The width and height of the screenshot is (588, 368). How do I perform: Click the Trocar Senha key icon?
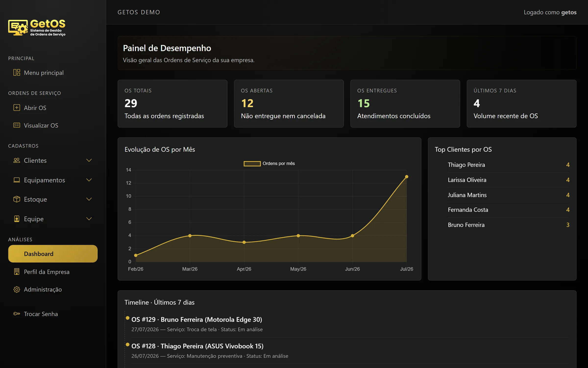(x=17, y=314)
